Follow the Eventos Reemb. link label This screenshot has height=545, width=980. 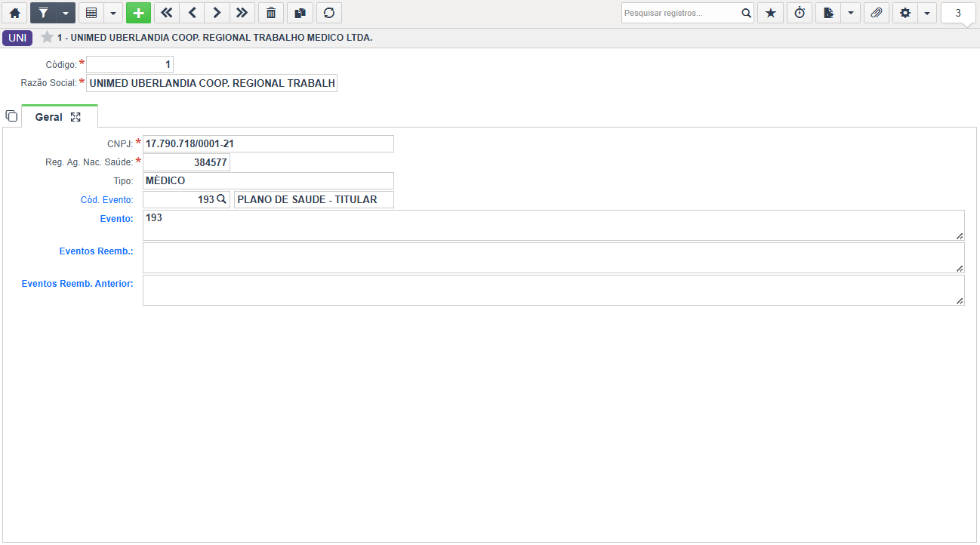coord(96,251)
